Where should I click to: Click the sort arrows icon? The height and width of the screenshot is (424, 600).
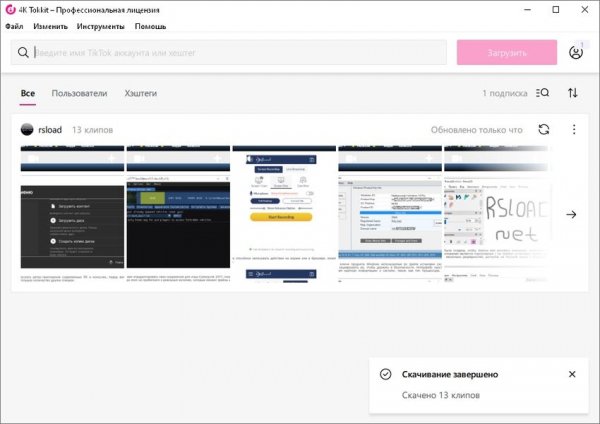point(572,93)
